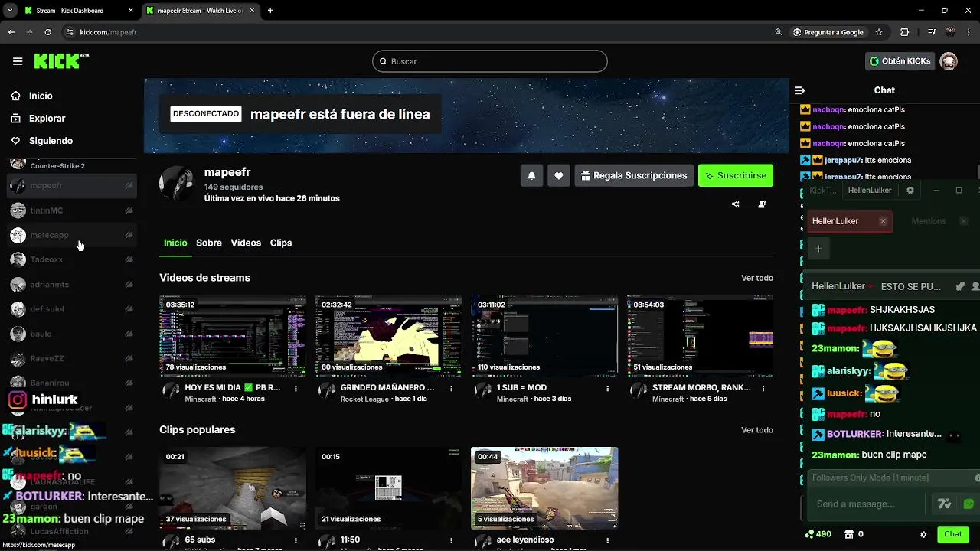Open the STREAM MORBO video thumbnail

pos(700,336)
